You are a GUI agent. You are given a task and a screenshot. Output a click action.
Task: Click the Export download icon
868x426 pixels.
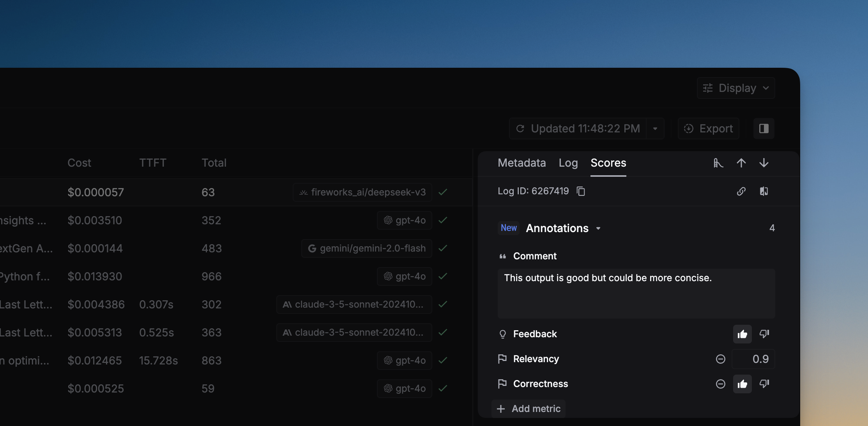click(x=689, y=129)
